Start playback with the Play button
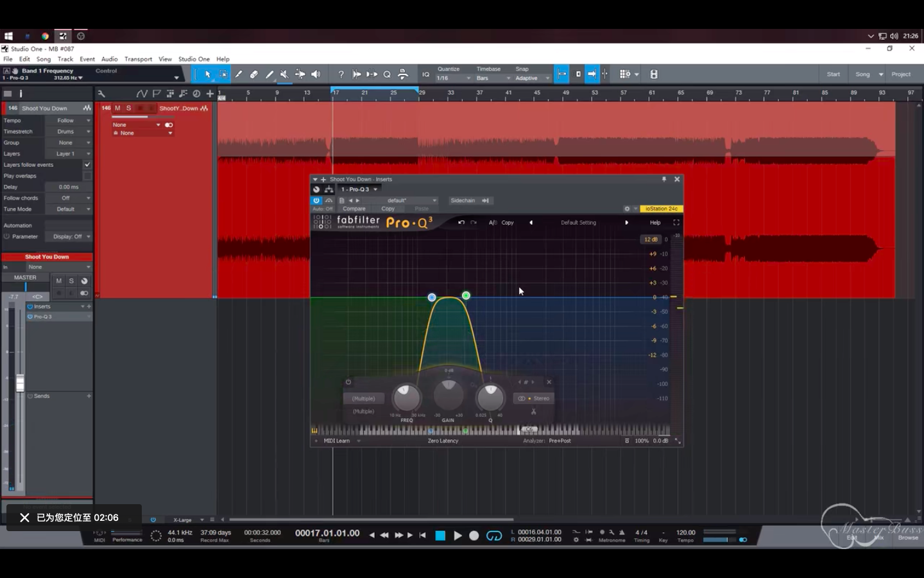This screenshot has width=924, height=578. (458, 536)
